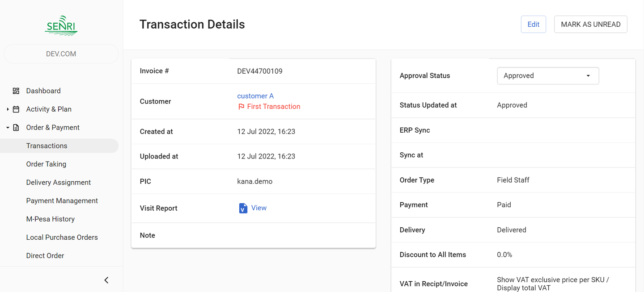Expand the Activity & Plan menu arrow

tap(8, 109)
